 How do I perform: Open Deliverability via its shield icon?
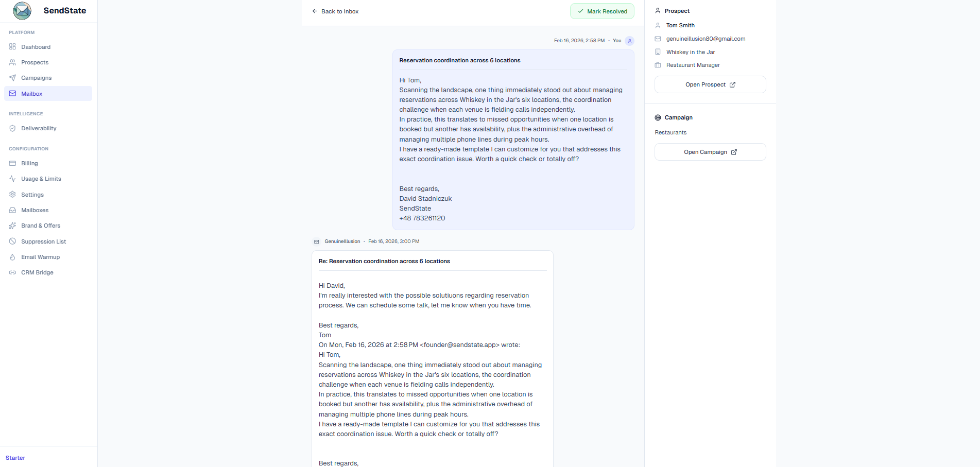click(12, 128)
